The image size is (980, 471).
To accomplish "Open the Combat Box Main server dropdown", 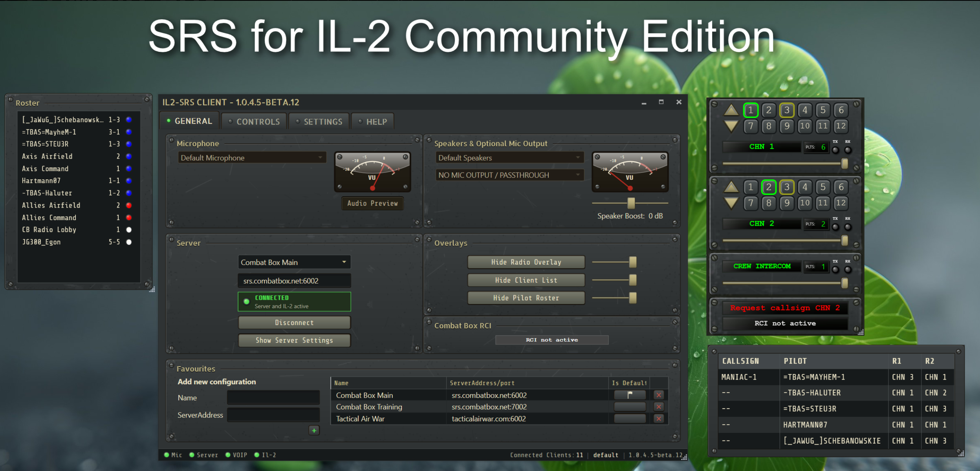I will tap(294, 262).
